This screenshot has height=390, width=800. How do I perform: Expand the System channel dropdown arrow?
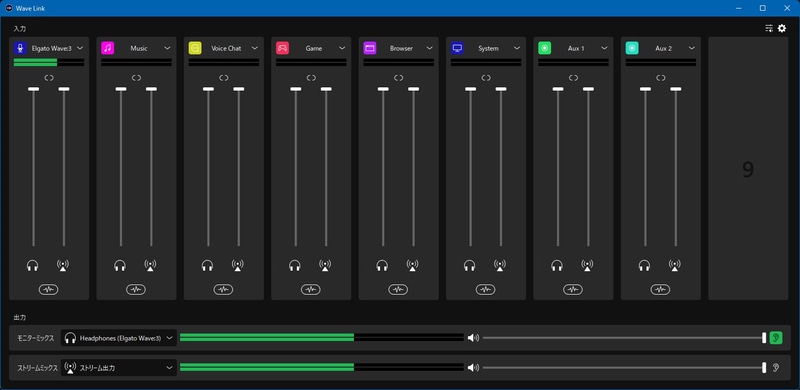(x=517, y=48)
